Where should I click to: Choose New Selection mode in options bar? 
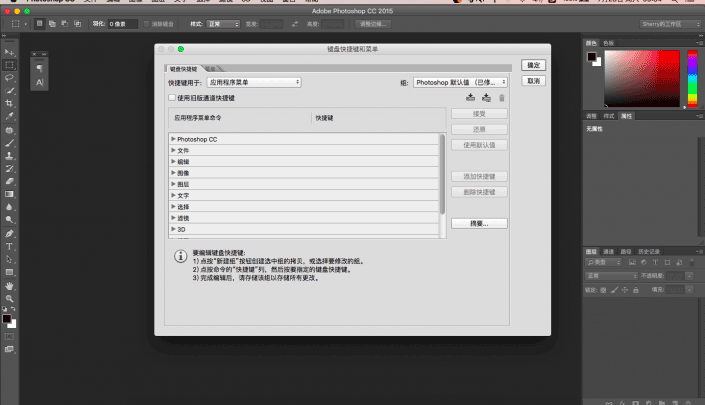pos(40,24)
